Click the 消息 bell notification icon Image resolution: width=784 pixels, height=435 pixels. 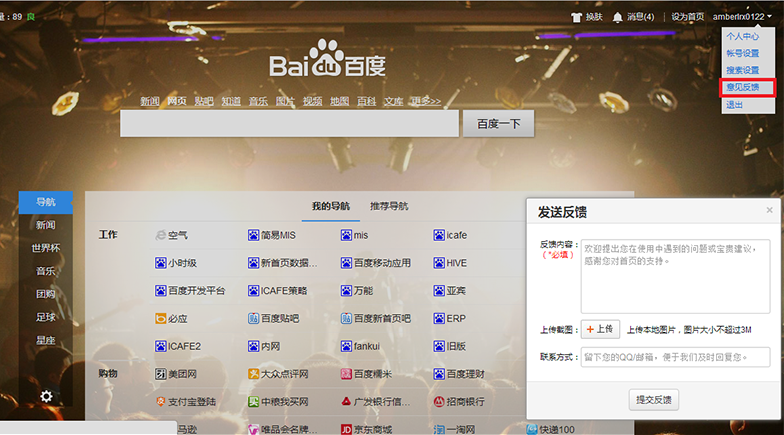click(x=618, y=18)
